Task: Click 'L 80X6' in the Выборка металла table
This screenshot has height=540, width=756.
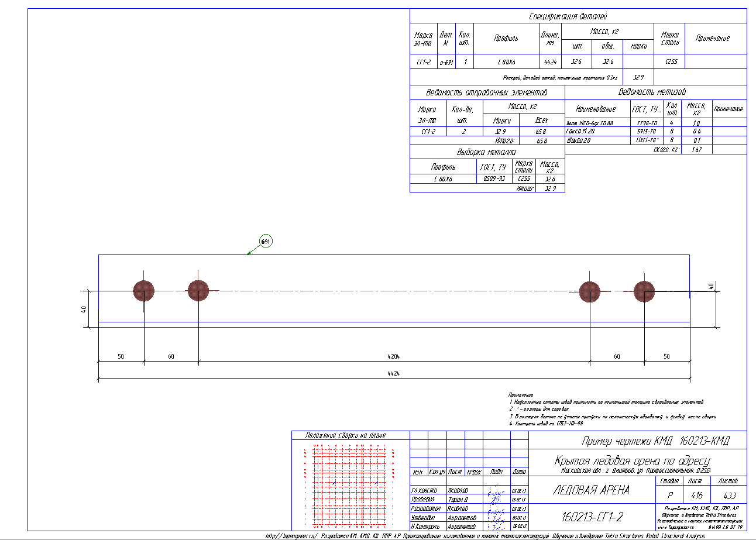Action: pyautogui.click(x=444, y=179)
